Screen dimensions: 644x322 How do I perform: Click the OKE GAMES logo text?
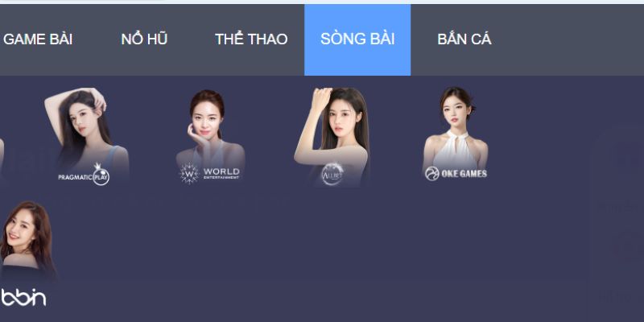pos(464,174)
